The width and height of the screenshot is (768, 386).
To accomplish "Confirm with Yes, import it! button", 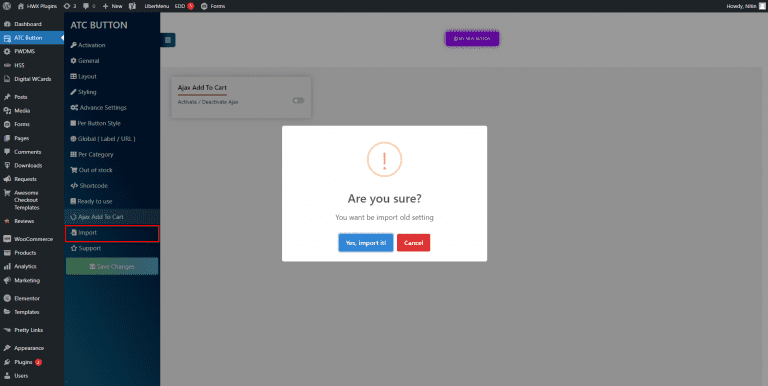I will point(366,243).
